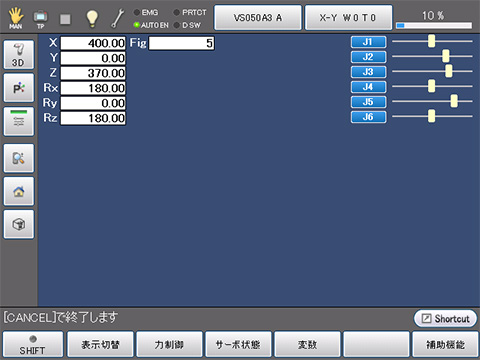The width and height of the screenshot is (480, 360).
Task: Open the VS050A3 A robot selector
Action: pyautogui.click(x=258, y=17)
